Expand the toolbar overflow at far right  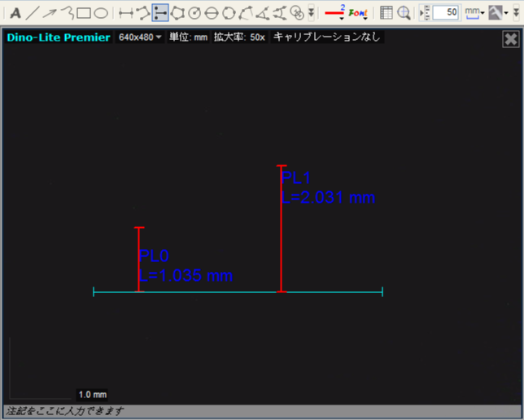tap(517, 13)
